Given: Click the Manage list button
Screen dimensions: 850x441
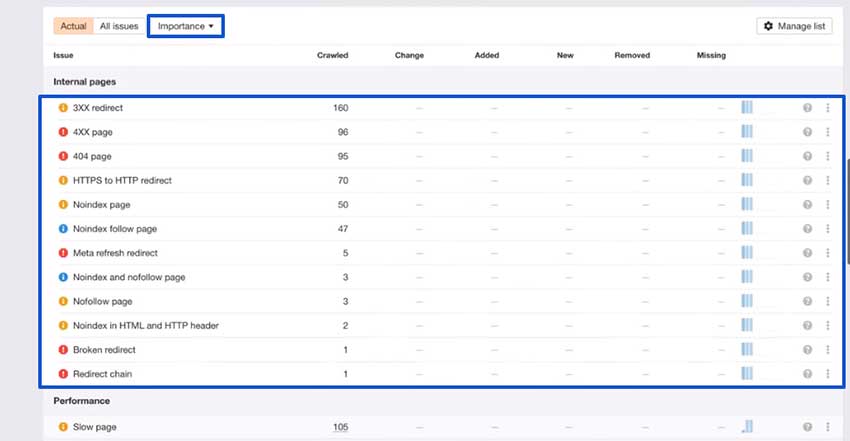Looking at the screenshot, I should tap(794, 26).
